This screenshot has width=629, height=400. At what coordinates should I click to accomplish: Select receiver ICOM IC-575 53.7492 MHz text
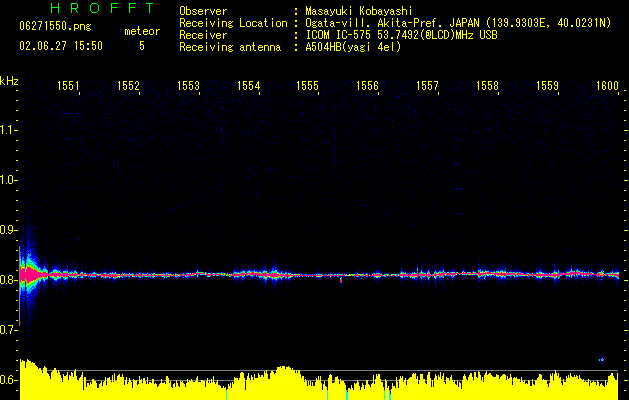(401, 35)
